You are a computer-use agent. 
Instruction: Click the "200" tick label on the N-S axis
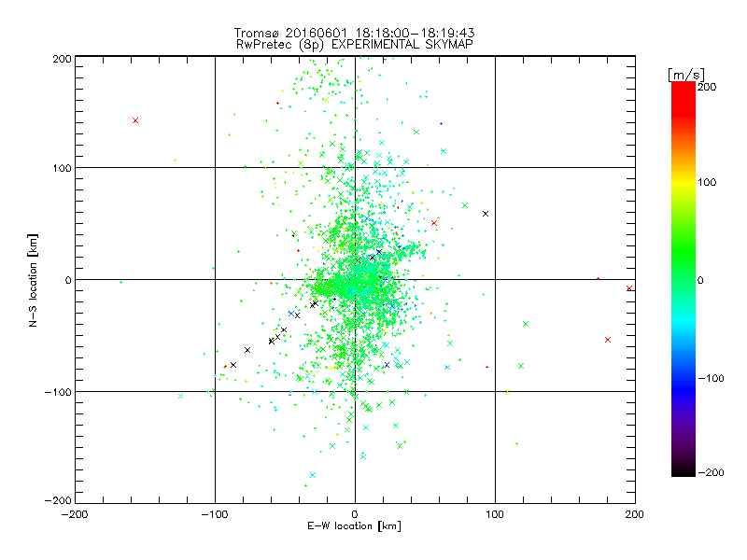[63, 59]
